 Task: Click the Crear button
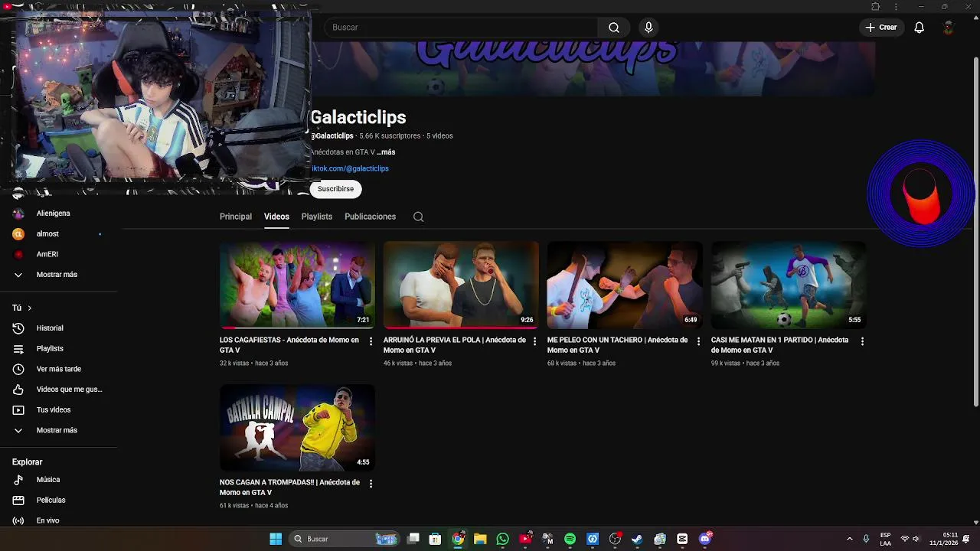(x=881, y=28)
